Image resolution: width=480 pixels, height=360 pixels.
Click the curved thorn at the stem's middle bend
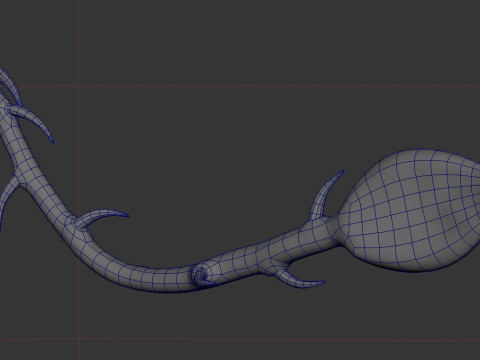(x=102, y=218)
